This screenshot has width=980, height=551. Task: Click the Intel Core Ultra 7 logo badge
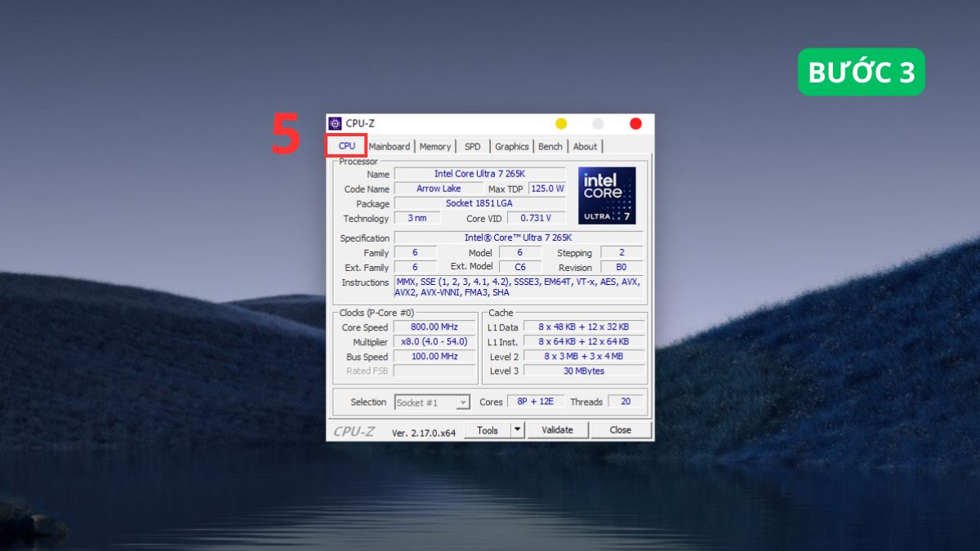click(606, 196)
